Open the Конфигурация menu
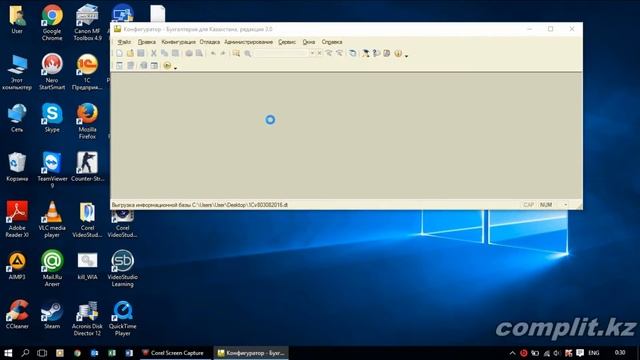This screenshot has width=640, height=360. pos(178,42)
